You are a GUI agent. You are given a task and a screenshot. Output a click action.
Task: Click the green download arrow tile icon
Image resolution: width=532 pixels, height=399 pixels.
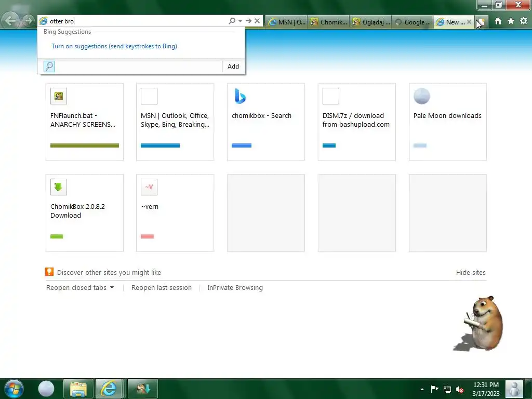(x=58, y=187)
